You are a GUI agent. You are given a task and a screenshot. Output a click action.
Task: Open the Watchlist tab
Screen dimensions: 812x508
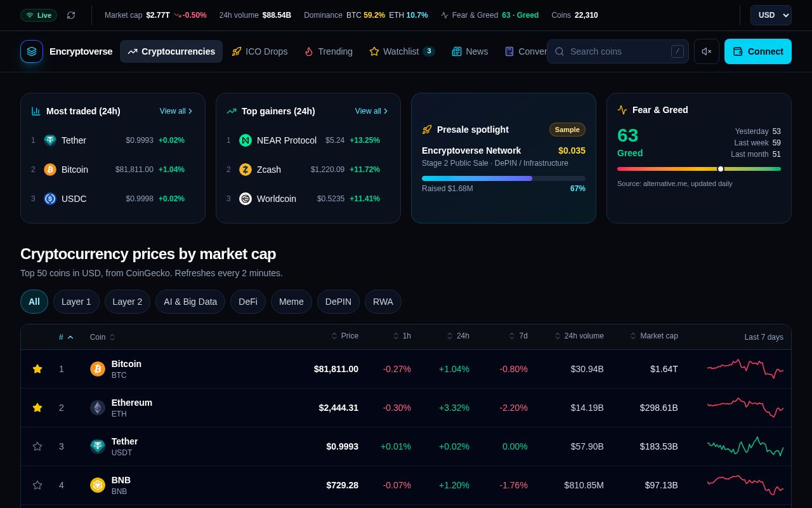click(x=402, y=51)
